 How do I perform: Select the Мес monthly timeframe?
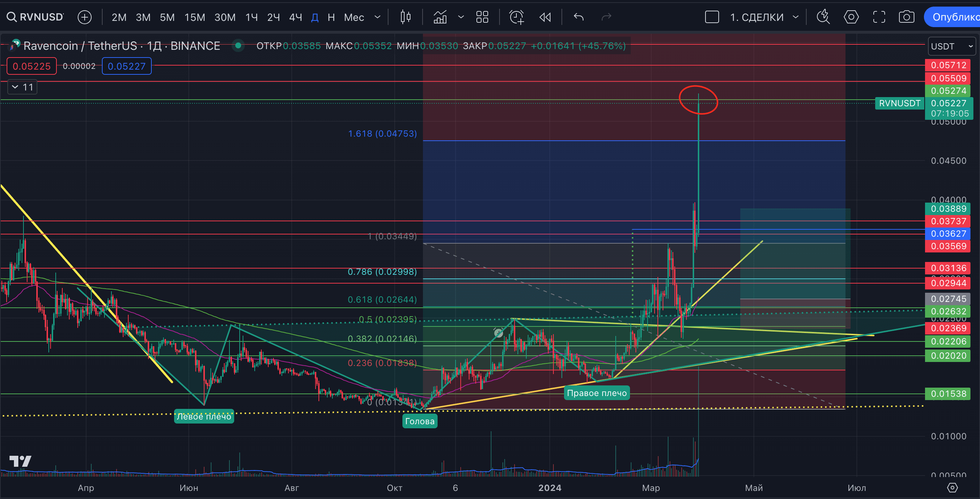tap(354, 17)
